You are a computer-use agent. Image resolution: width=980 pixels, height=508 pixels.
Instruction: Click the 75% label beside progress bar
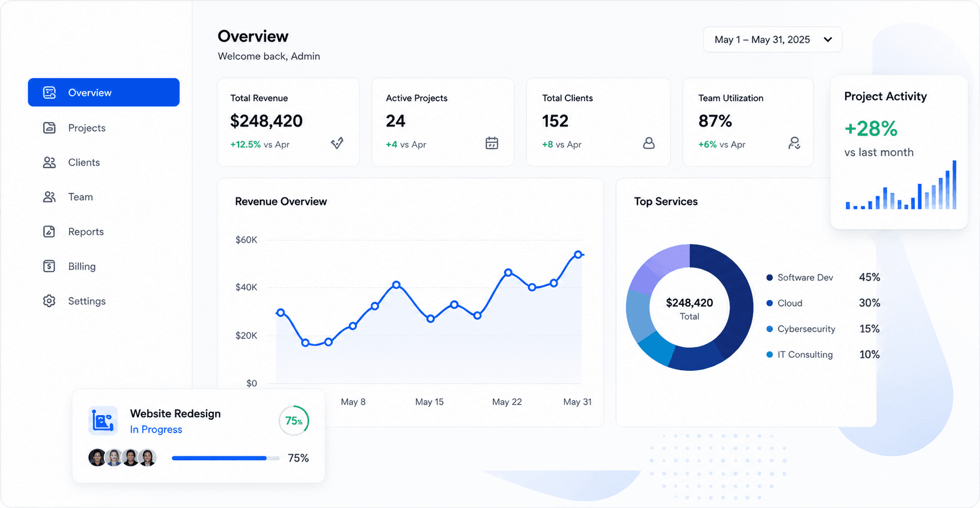(x=298, y=458)
